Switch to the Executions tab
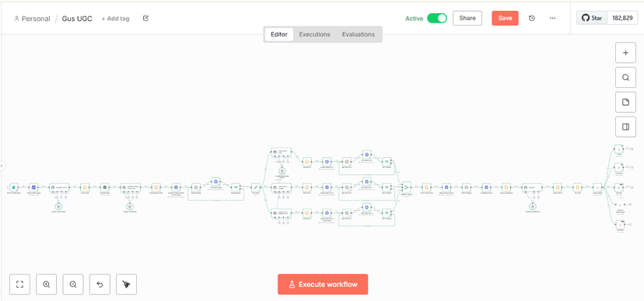The image size is (644, 301). [x=314, y=34]
